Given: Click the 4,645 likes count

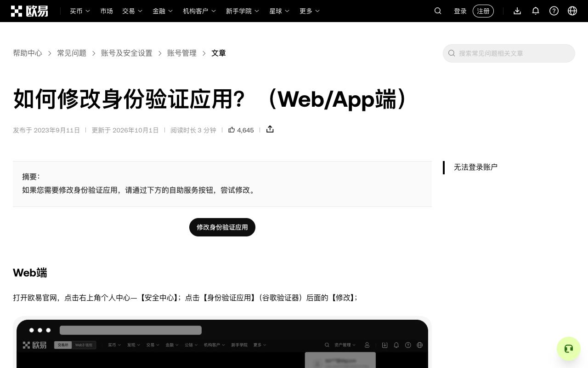Looking at the screenshot, I should pos(245,130).
